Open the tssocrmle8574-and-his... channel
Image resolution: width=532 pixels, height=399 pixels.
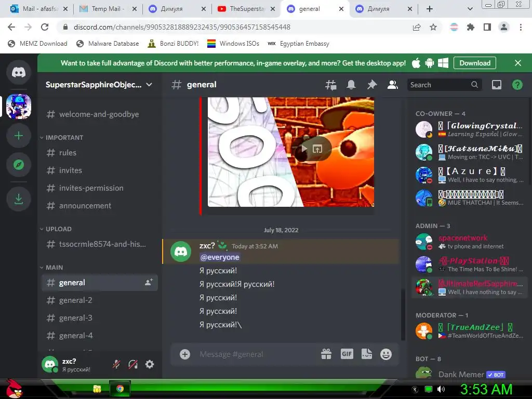pos(99,244)
